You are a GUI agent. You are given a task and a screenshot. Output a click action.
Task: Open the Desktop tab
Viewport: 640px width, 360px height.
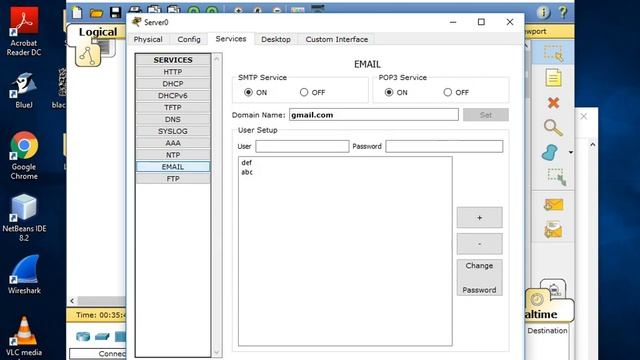(276, 39)
